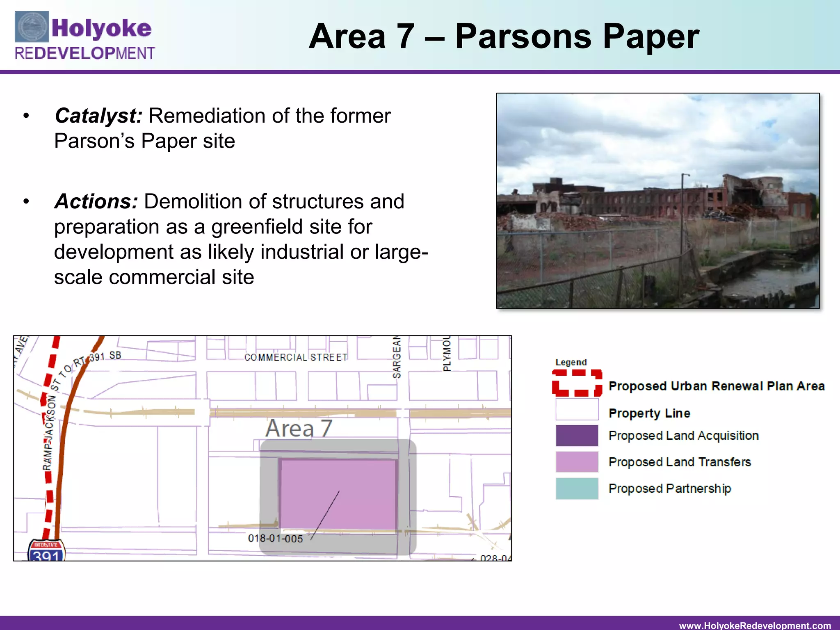The image size is (840, 630).
Task: Click parcel number '018-01-005' label
Action: 275,539
